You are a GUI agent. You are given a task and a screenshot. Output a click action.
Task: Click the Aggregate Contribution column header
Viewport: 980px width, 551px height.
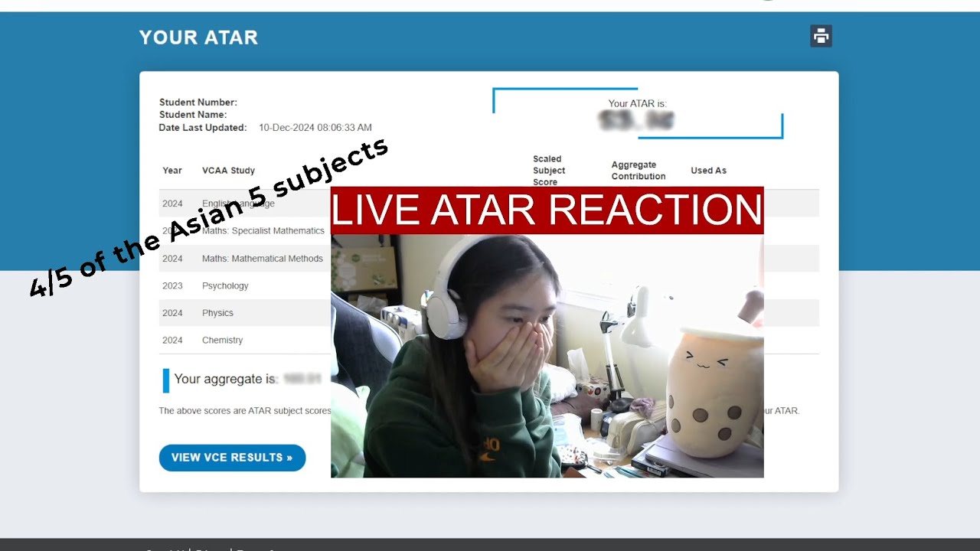(x=639, y=171)
